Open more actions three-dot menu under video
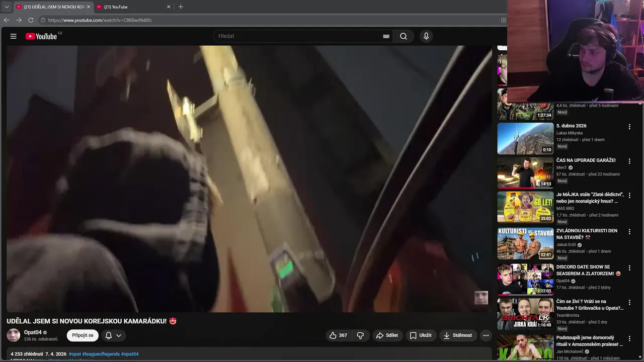 click(486, 335)
